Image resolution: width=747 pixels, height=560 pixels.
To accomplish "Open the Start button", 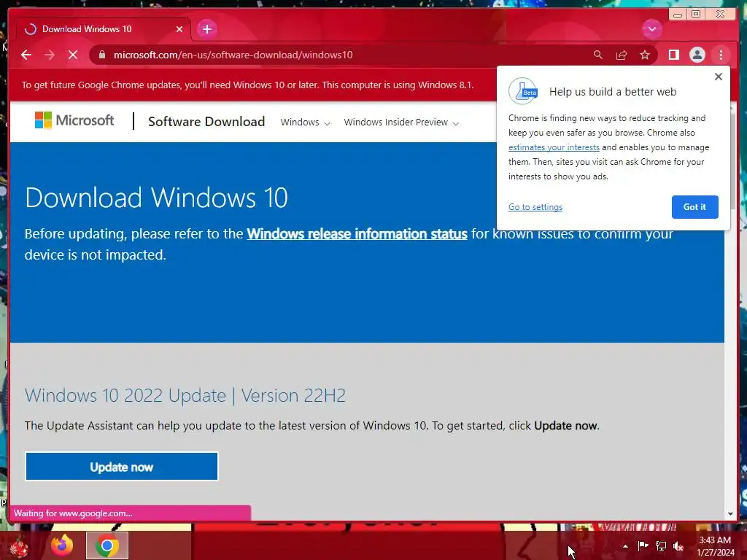I will coord(19,546).
